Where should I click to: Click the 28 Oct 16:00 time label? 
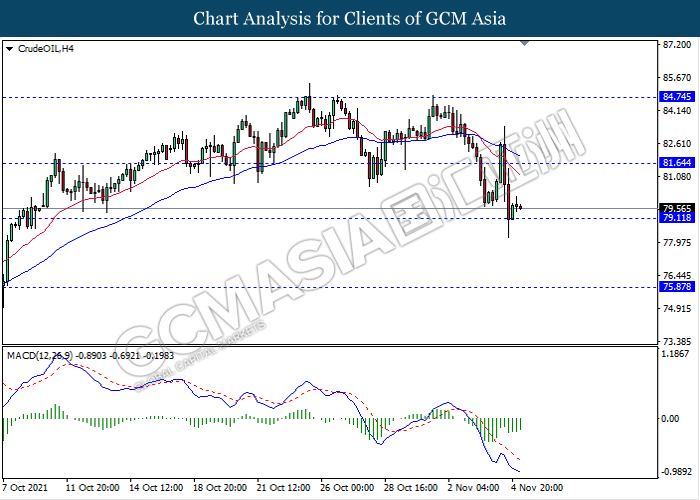pyautogui.click(x=411, y=488)
